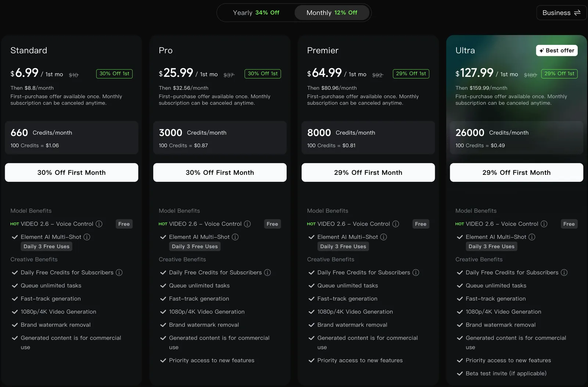Click the Best offer badge on Ultra

coord(557,51)
